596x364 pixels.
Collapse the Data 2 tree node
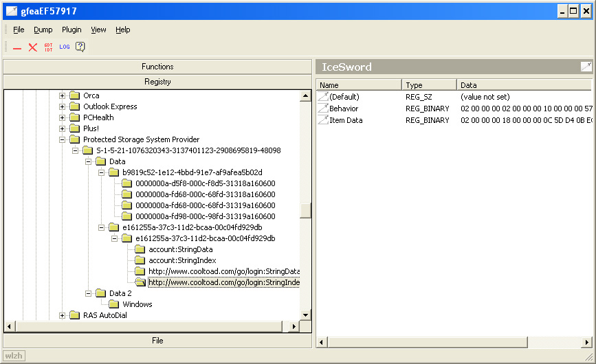[89, 293]
